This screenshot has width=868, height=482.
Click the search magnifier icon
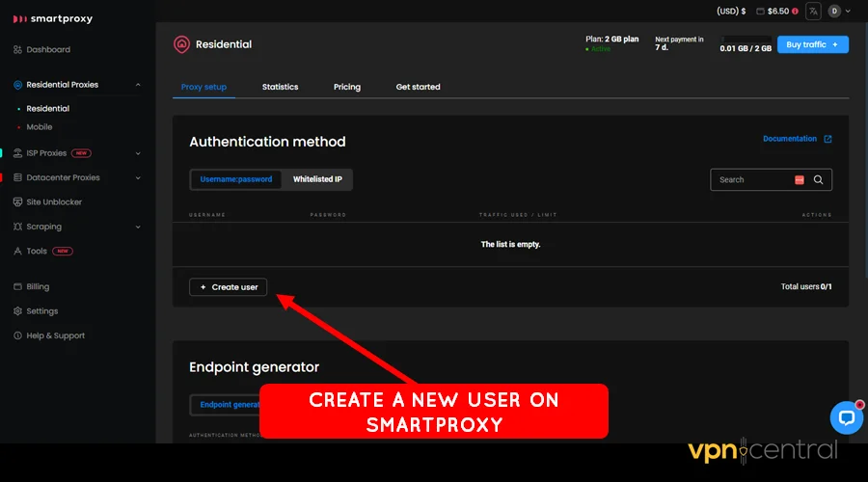[818, 180]
